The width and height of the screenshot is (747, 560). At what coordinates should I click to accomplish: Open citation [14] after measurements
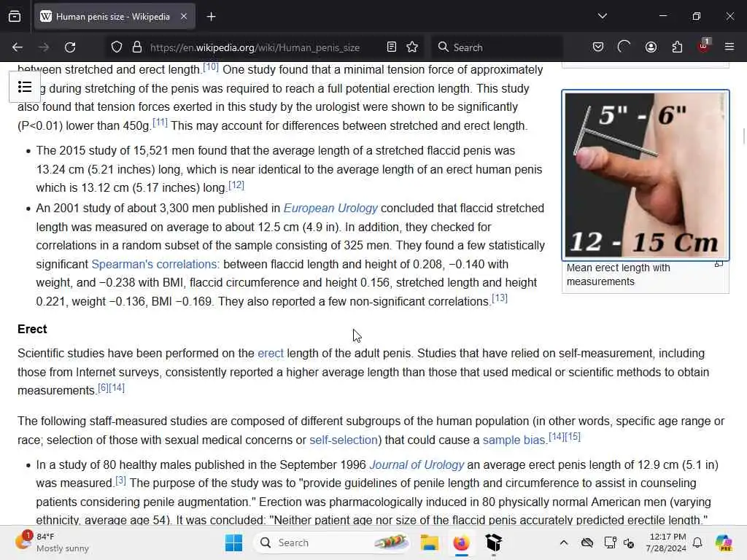[117, 388]
